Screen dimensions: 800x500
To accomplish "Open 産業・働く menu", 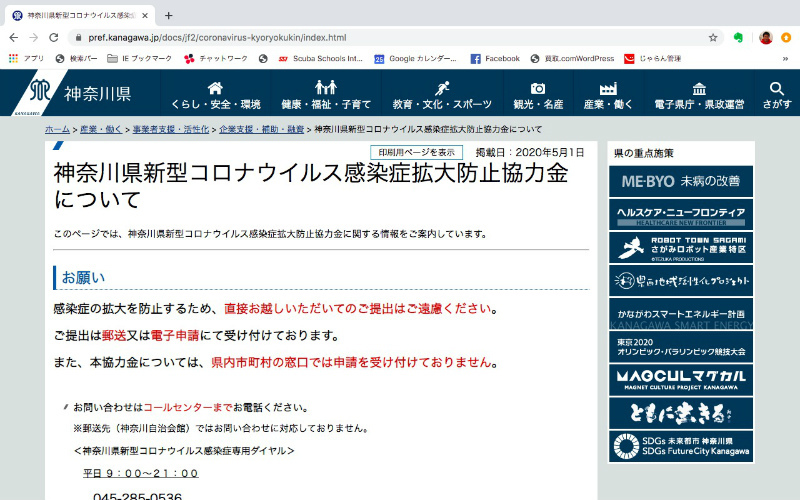I will (x=608, y=95).
